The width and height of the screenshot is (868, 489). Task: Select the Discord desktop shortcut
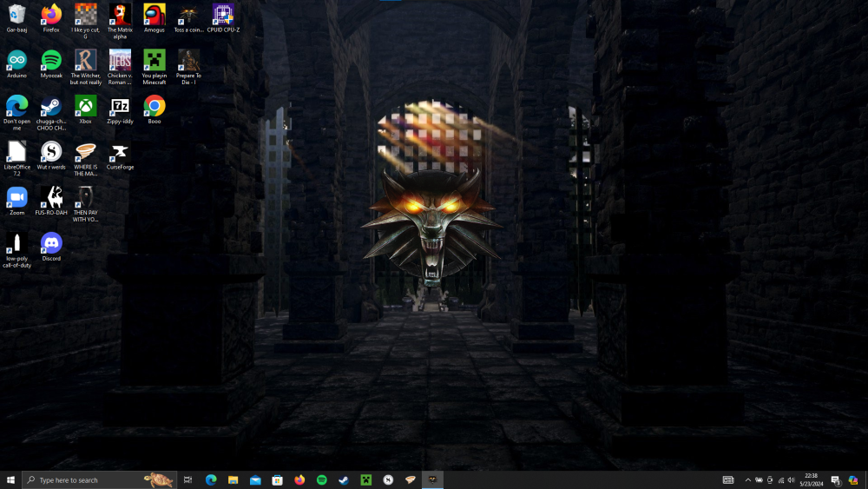tap(51, 247)
